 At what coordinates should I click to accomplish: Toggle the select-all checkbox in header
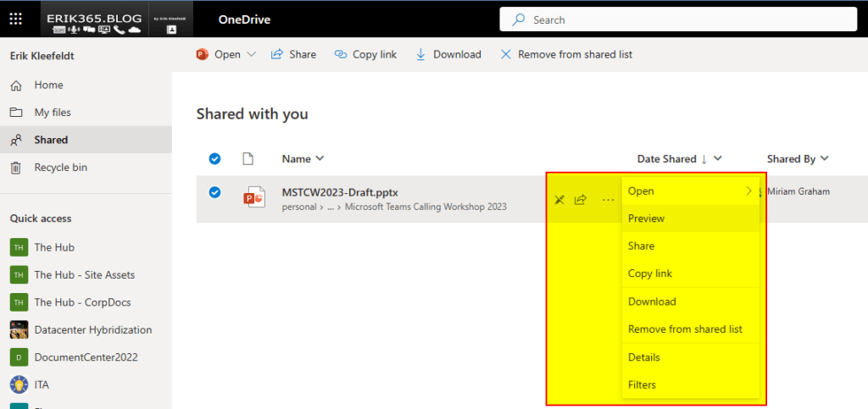coord(214,158)
